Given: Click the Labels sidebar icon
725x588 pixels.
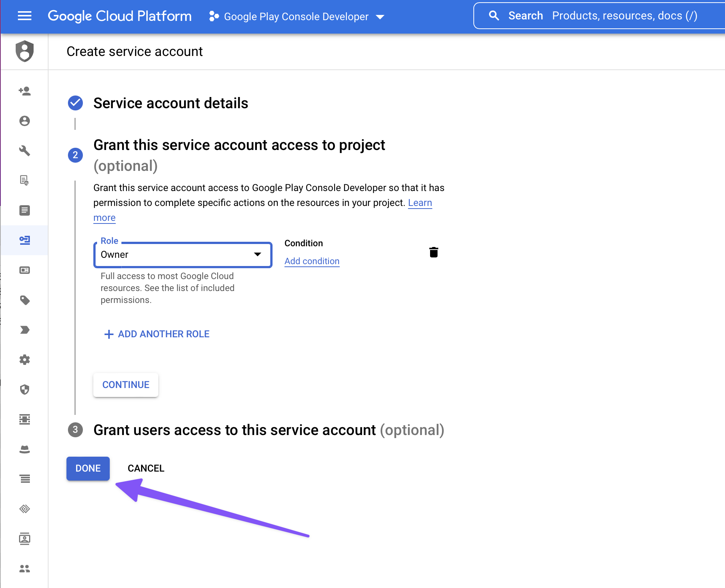Looking at the screenshot, I should [x=25, y=300].
